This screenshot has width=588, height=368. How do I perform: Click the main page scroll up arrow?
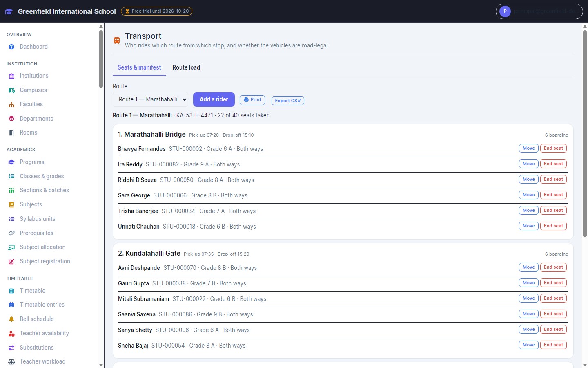pos(585,27)
